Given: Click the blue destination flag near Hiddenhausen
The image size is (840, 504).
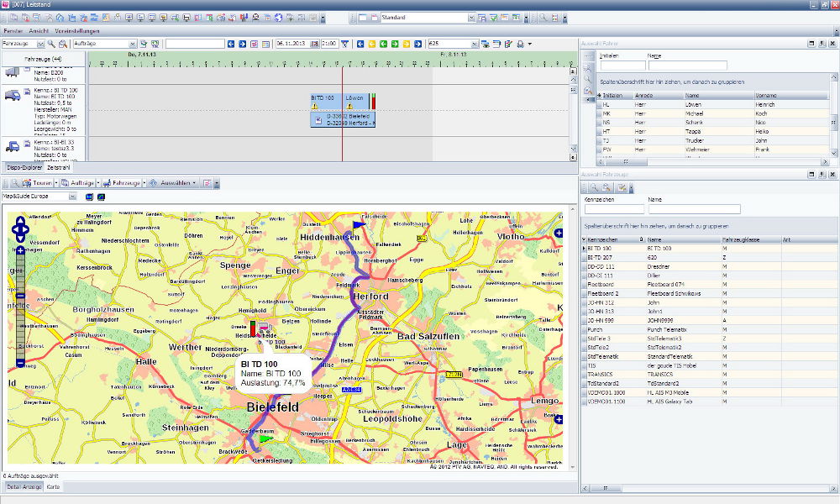Looking at the screenshot, I should coord(359,225).
